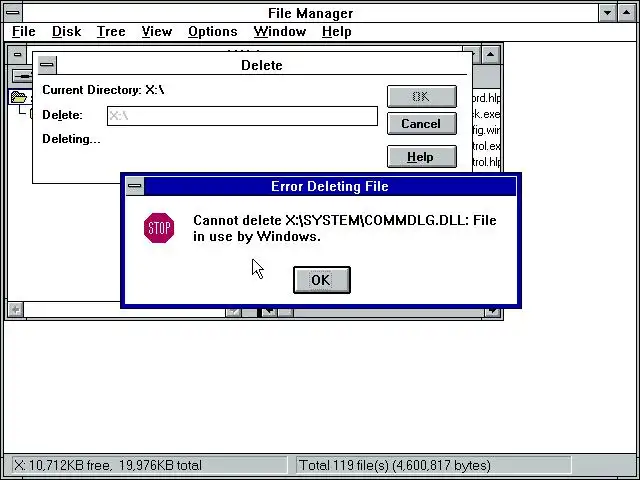Select the drive icon in the drive bar
640x480 pixels.
coord(22,76)
